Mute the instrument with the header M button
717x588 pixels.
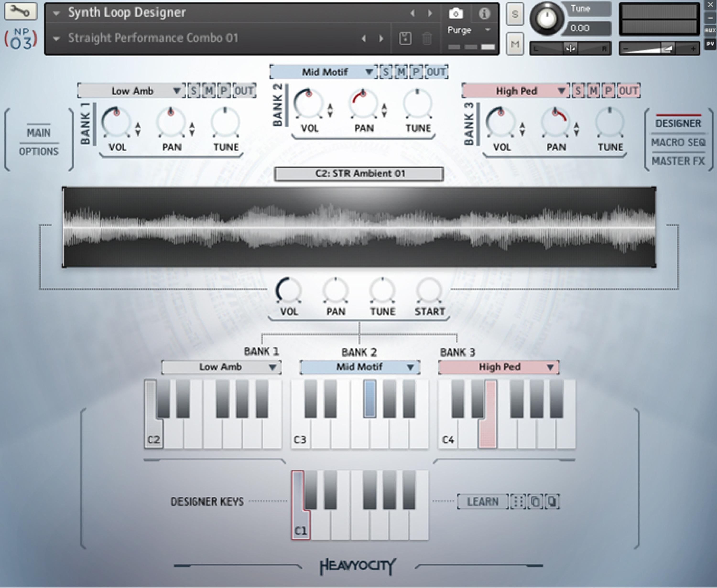[x=515, y=44]
